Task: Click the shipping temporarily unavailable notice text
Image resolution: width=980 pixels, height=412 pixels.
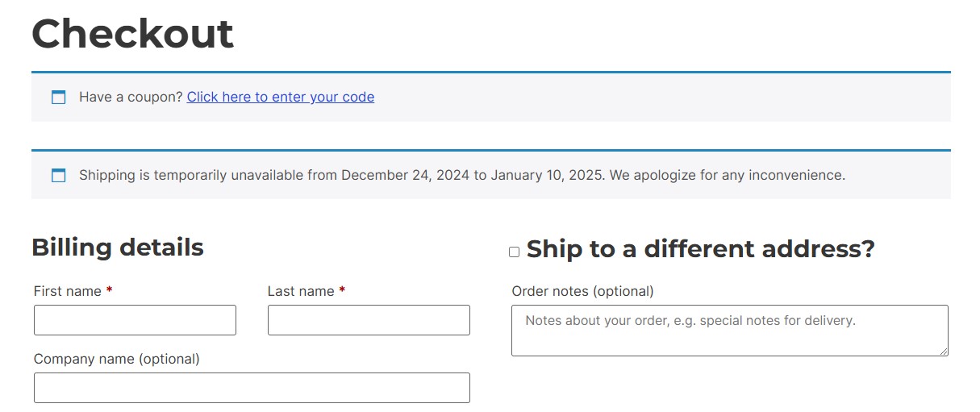Action: pyautogui.click(x=462, y=175)
